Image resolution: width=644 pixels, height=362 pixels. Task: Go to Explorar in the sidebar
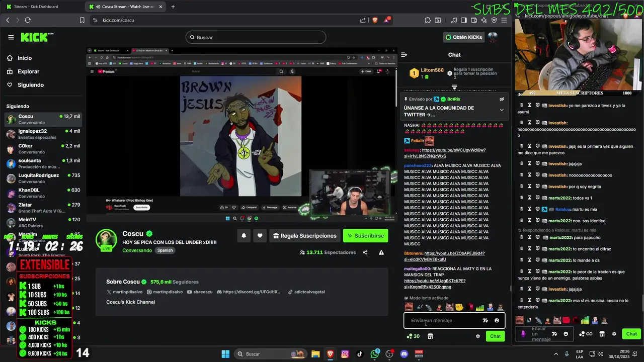coord(28,71)
